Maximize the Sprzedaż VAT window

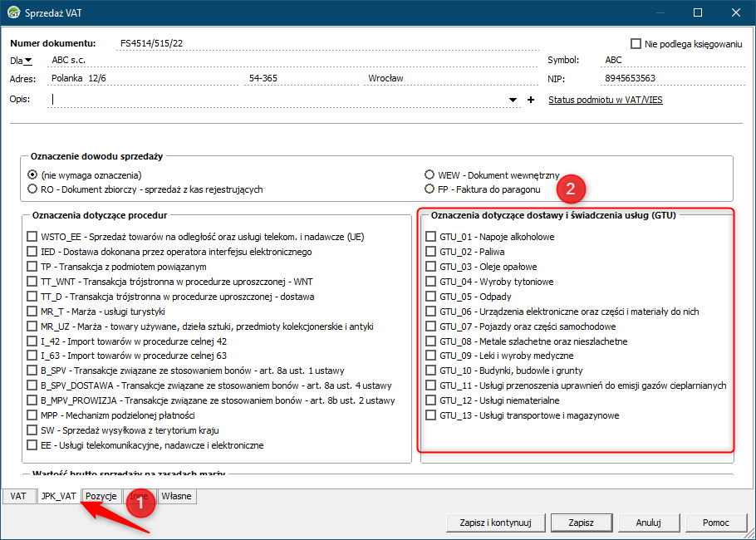tap(698, 13)
